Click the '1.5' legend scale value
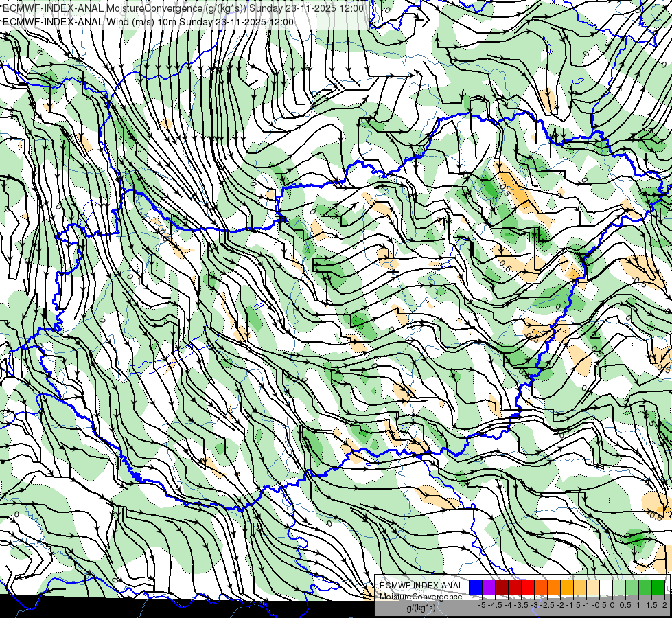The height and width of the screenshot is (618, 672). coord(652,605)
